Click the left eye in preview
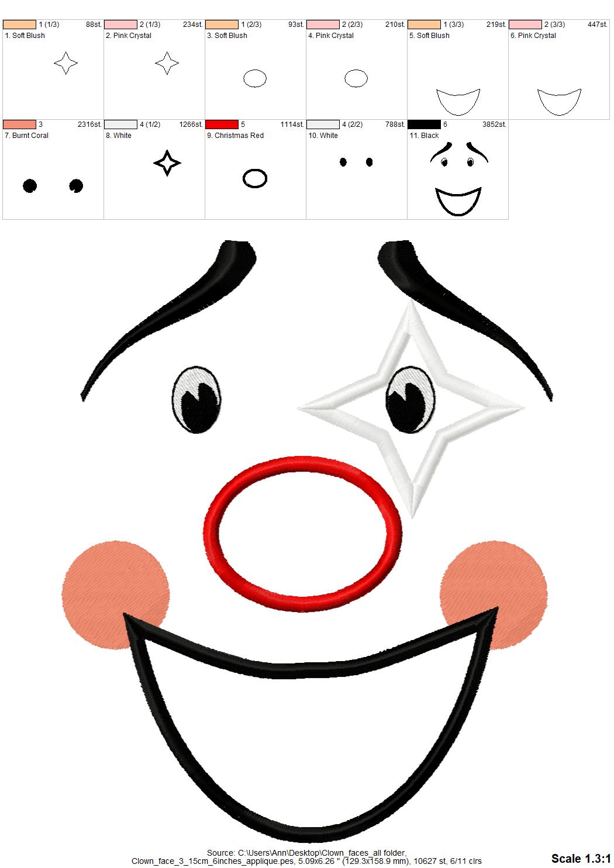 click(198, 399)
